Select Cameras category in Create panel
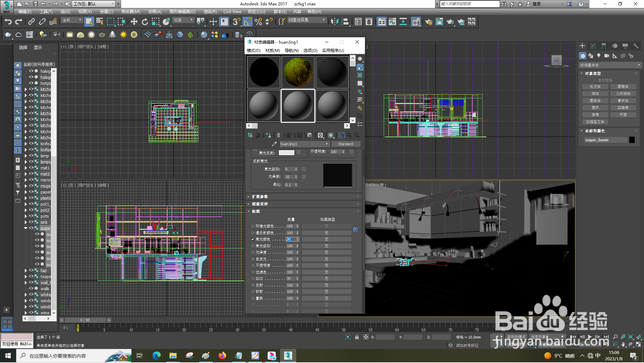Viewport: 644px width, 363px height. (x=607, y=56)
